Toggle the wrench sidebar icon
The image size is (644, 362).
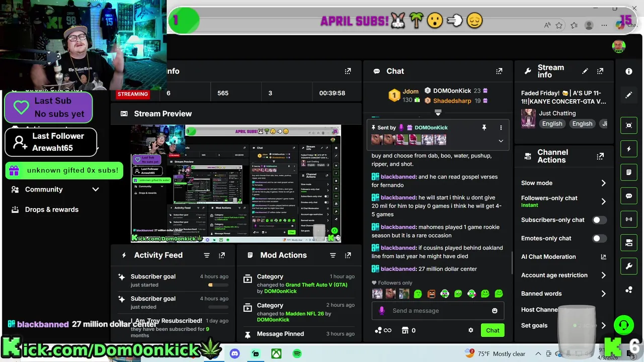tap(629, 266)
